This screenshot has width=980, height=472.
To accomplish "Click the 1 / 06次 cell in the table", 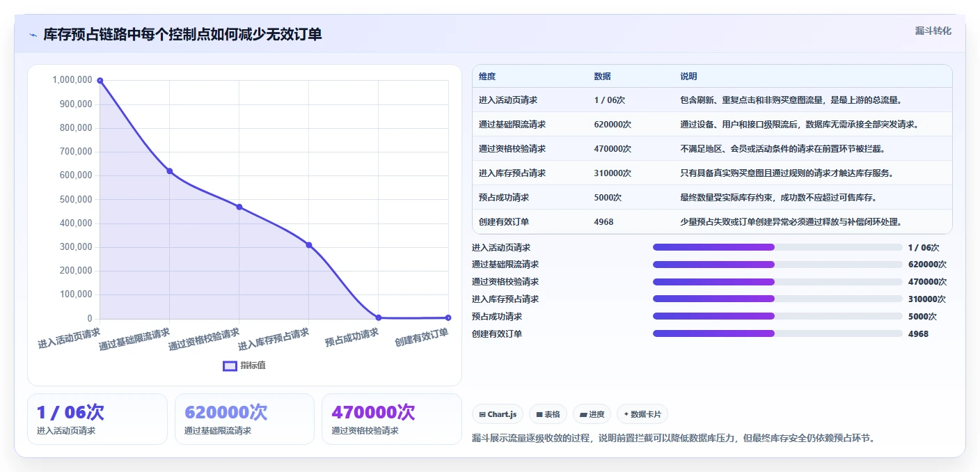I will [x=610, y=100].
